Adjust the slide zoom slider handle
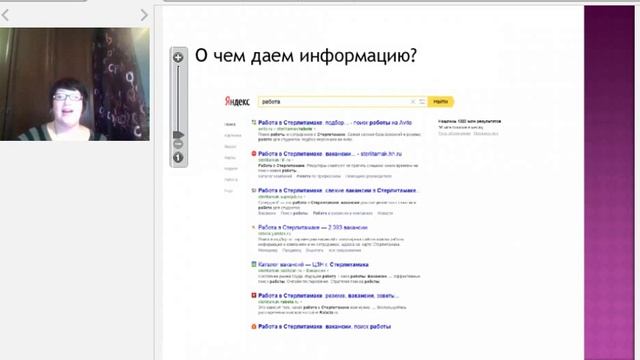This screenshot has width=640, height=360. pyautogui.click(x=178, y=135)
